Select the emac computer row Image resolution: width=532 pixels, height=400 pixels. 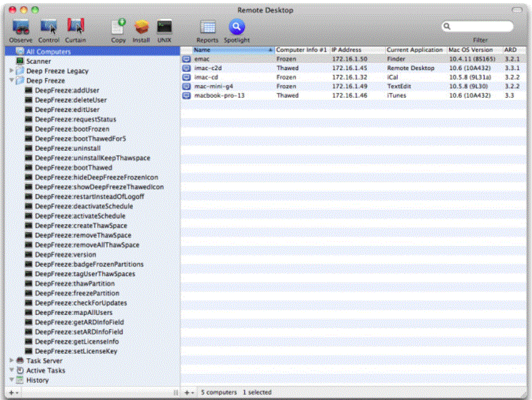click(353, 59)
